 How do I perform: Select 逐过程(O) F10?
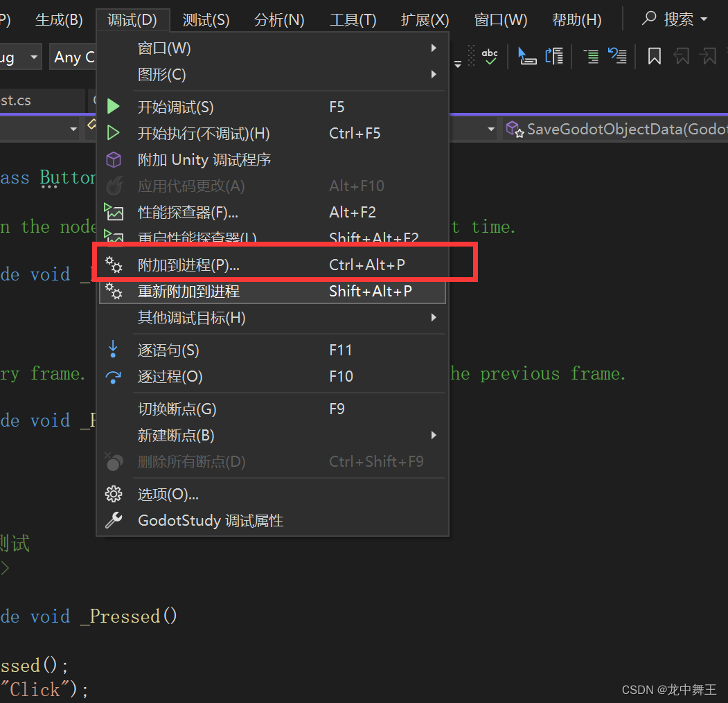pyautogui.click(x=272, y=377)
